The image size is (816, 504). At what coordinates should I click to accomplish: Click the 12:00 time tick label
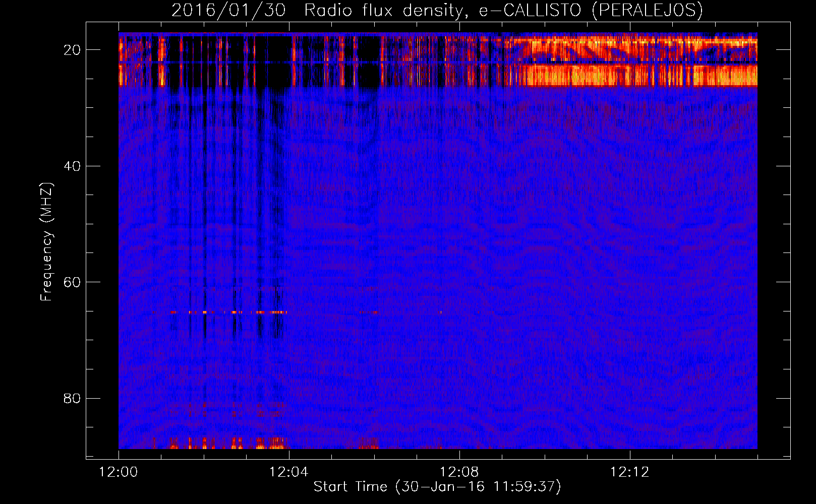[x=119, y=472]
